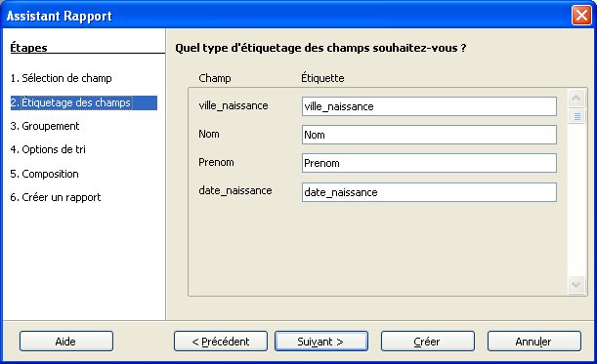Click the Nom field name text
The height and width of the screenshot is (364, 597).
click(209, 134)
